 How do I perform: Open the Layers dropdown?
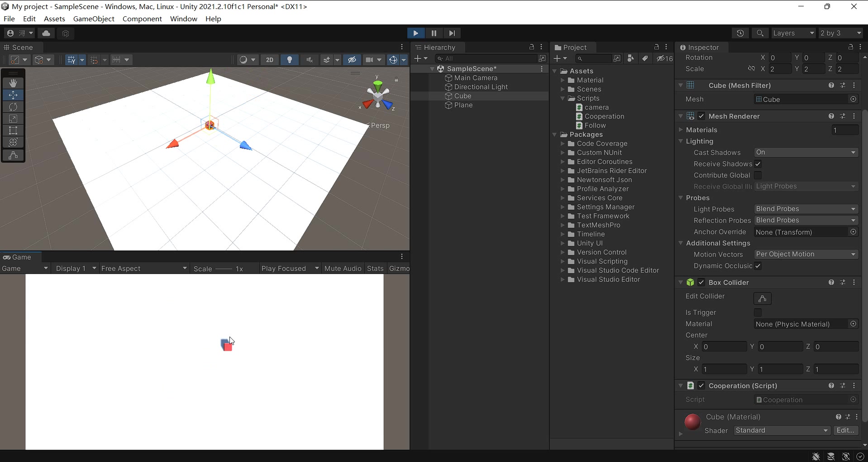793,33
